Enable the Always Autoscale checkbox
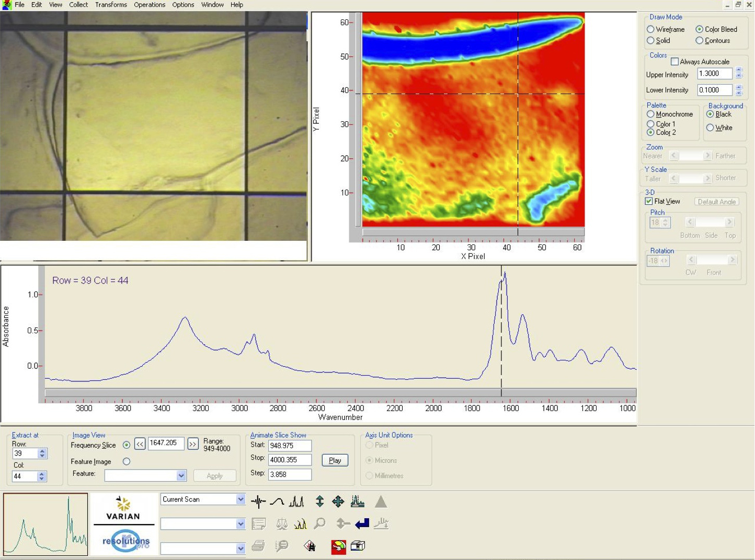 tap(674, 62)
